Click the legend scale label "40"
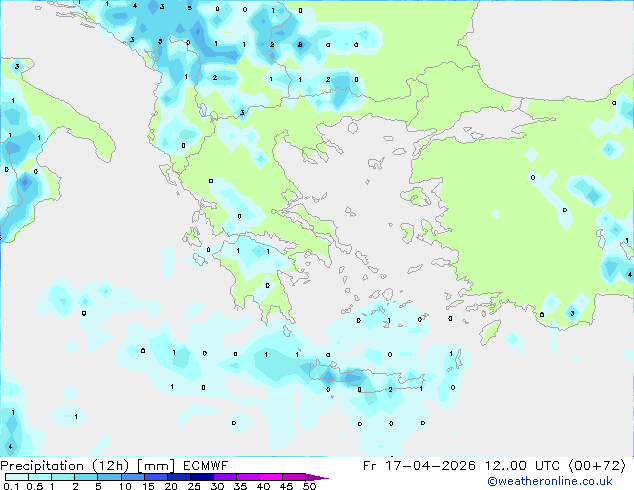This screenshot has height=490, width=634. pos(263,486)
